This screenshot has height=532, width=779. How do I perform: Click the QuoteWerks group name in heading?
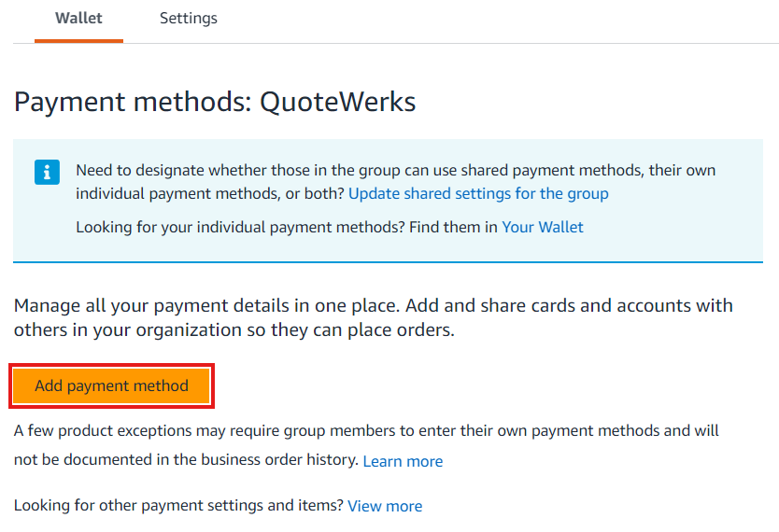(x=337, y=101)
